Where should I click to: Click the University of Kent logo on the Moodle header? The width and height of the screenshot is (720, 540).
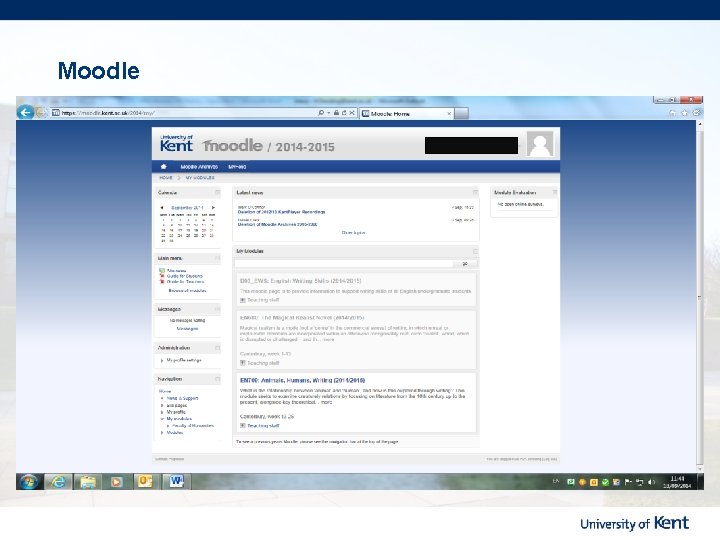176,144
